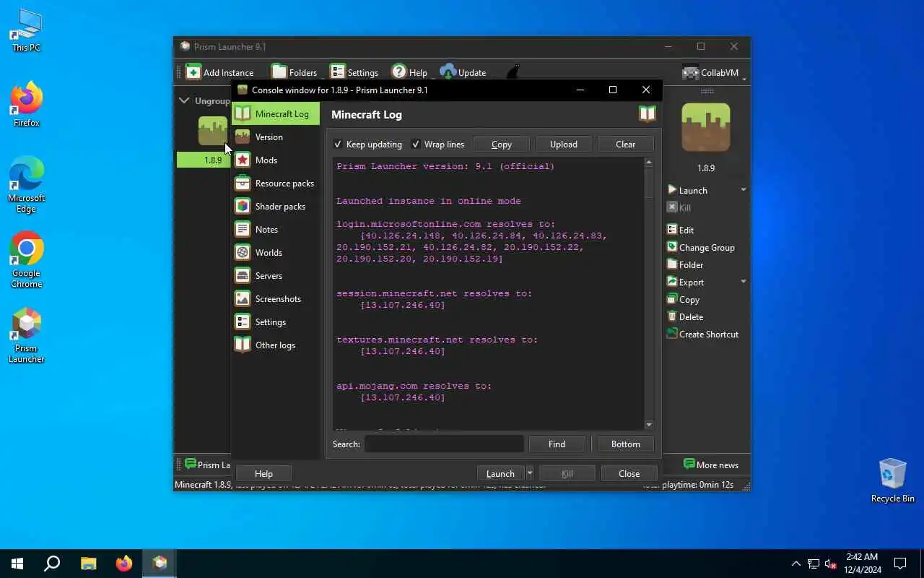Open the Windows Start menu
The height and width of the screenshot is (578, 924).
tap(17, 564)
